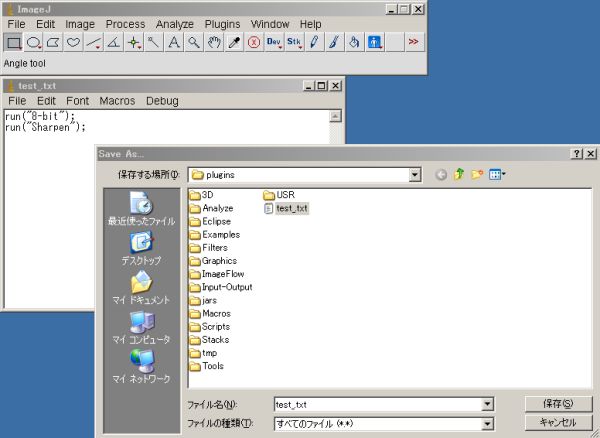The height and width of the screenshot is (438, 600).
Task: Open ImageJ Plugins menu
Action: tap(222, 24)
